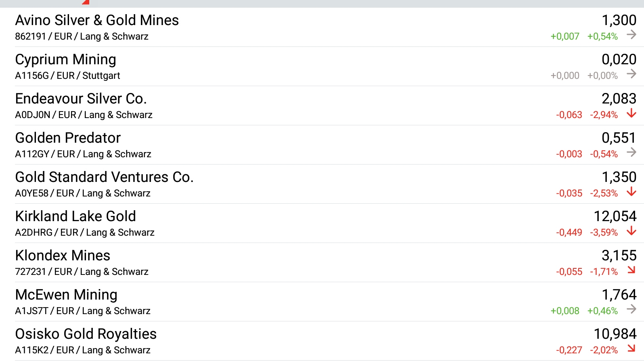Click the red corner marker in the header
This screenshot has height=361, width=644.
tap(86, 2)
